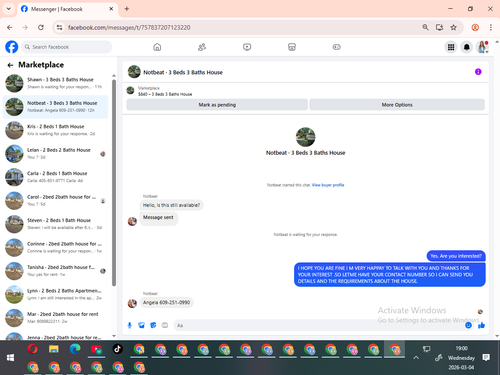Open the Gaming icon in top navigation

tap(337, 47)
